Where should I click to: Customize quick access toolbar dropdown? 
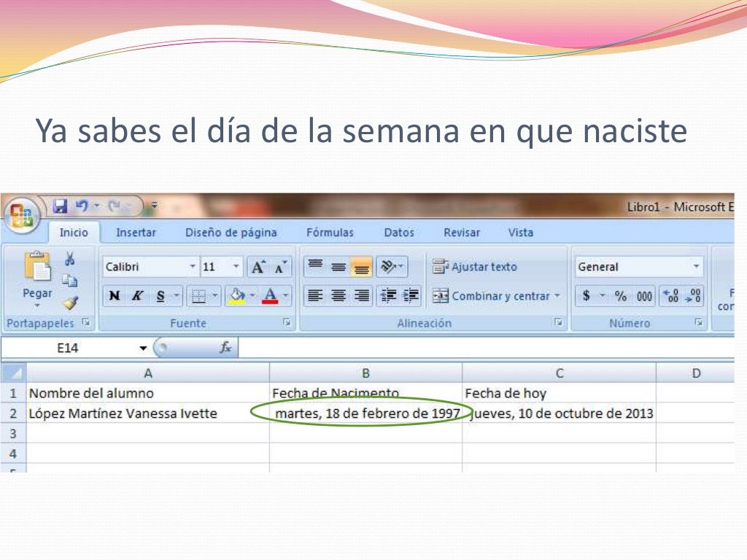tap(154, 206)
